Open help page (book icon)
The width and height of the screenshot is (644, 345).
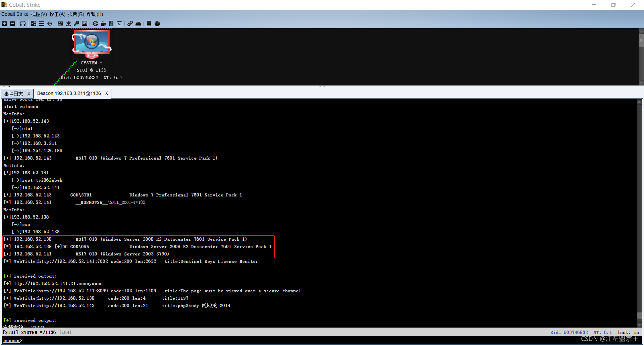tap(149, 23)
